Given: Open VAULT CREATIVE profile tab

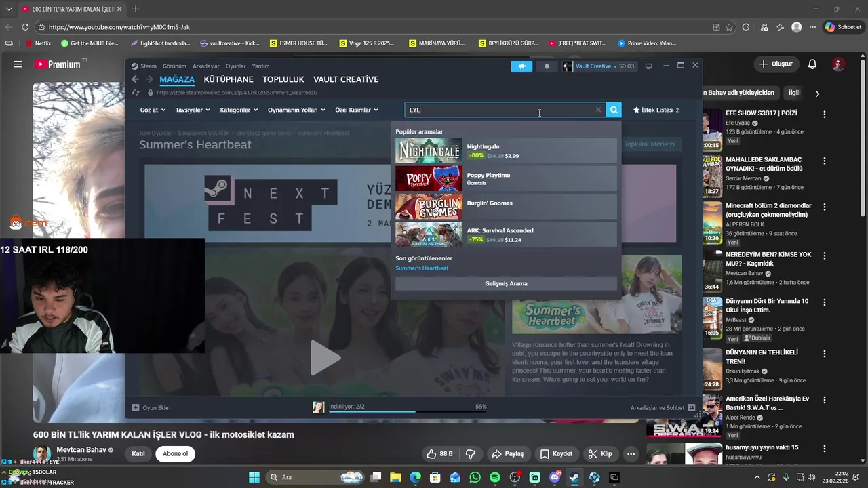Looking at the screenshot, I should [x=346, y=79].
